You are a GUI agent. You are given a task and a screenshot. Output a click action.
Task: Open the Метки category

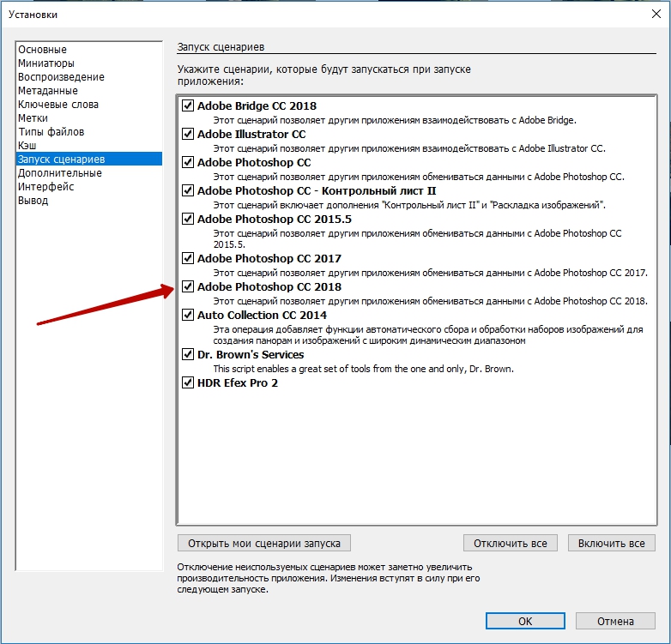pyautogui.click(x=89, y=118)
